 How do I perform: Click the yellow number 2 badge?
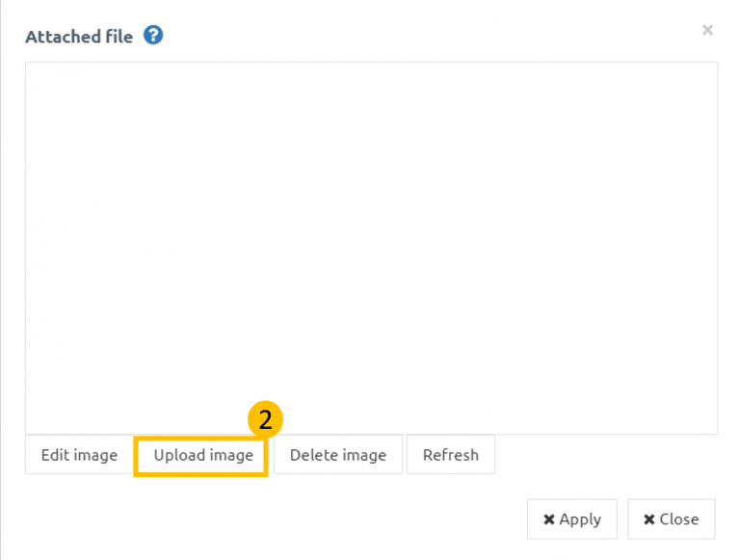pyautogui.click(x=265, y=419)
